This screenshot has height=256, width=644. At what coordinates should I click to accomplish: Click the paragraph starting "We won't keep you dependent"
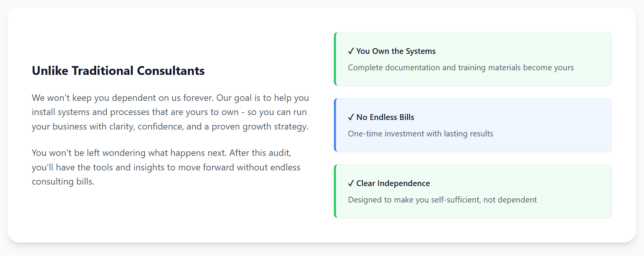170,112
